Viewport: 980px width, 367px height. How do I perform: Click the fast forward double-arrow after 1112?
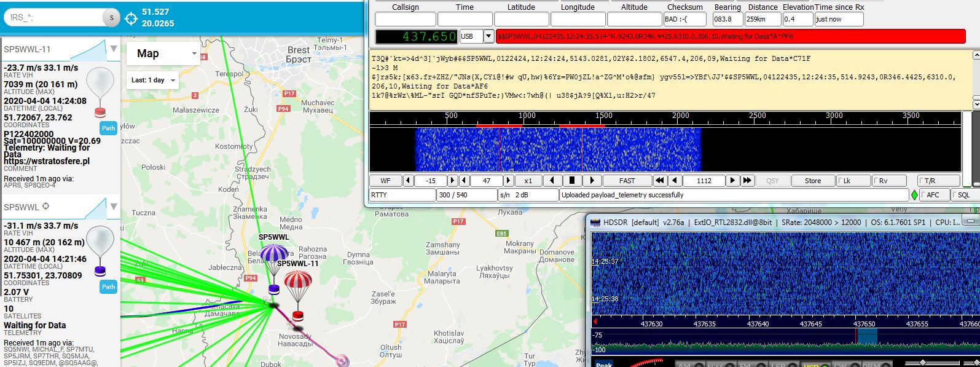(x=747, y=181)
